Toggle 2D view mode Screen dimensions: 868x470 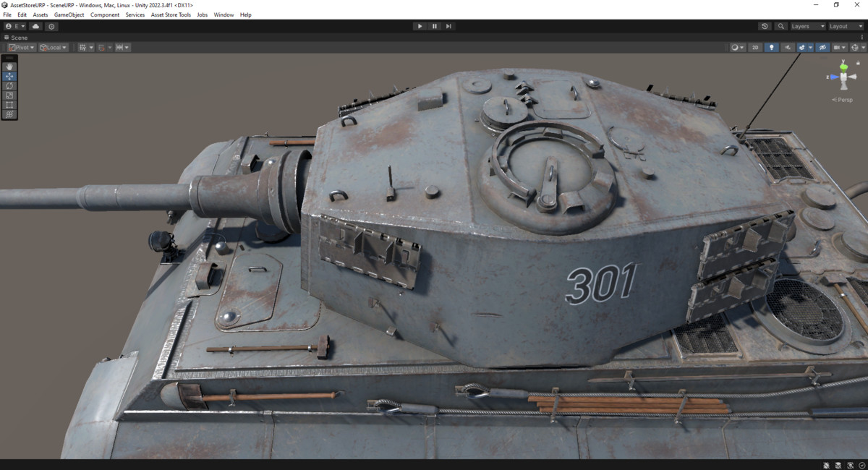click(754, 47)
